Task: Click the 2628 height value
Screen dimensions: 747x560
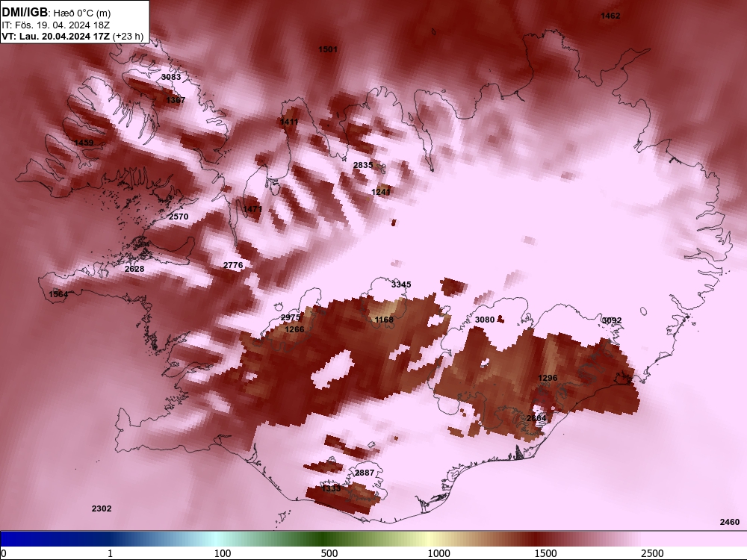Action: pyautogui.click(x=134, y=269)
